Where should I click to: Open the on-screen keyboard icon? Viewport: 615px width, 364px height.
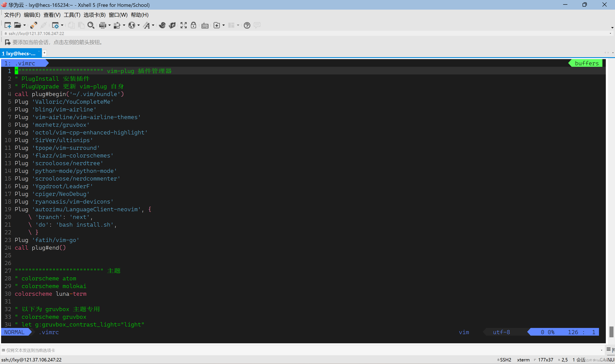point(205,25)
